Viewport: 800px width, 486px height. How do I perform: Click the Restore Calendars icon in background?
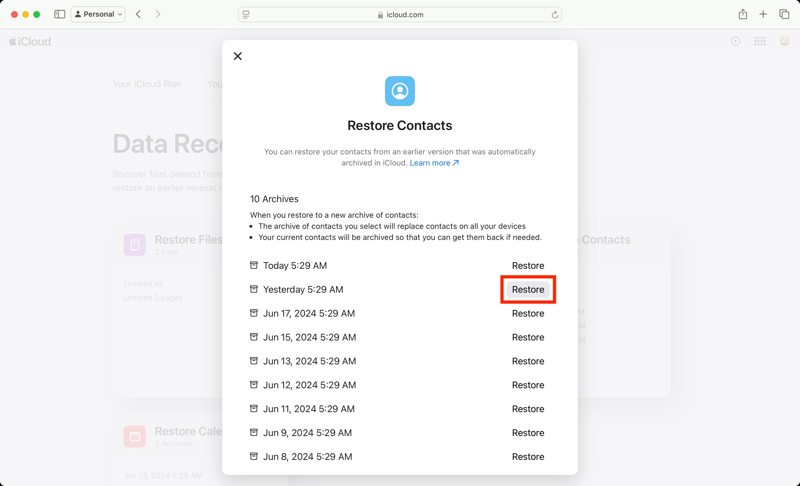135,437
